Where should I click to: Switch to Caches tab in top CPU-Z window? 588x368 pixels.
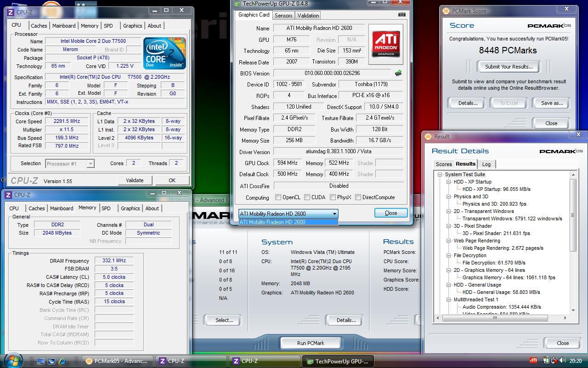(x=39, y=26)
